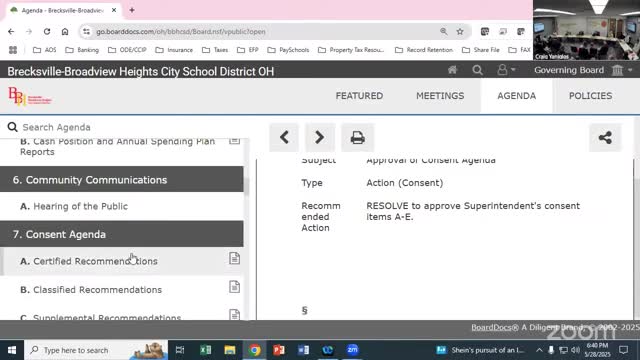Print the current agenda item
This screenshot has width=640, height=360.
click(358, 138)
